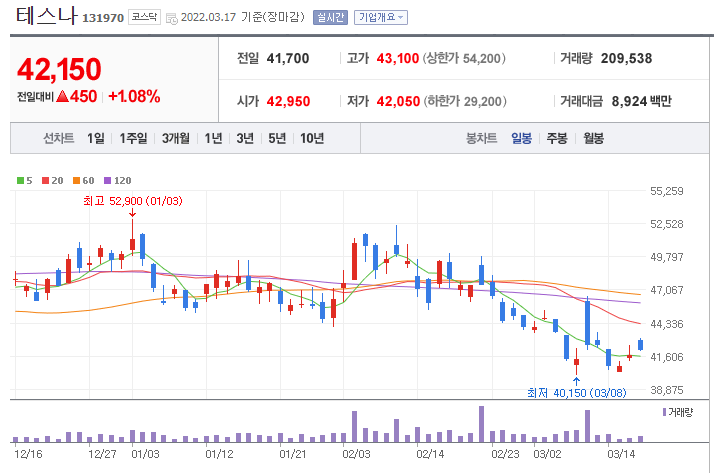This screenshot has height=473, width=714.
Task: Click the 12/16 date axis label
Action: (x=28, y=454)
